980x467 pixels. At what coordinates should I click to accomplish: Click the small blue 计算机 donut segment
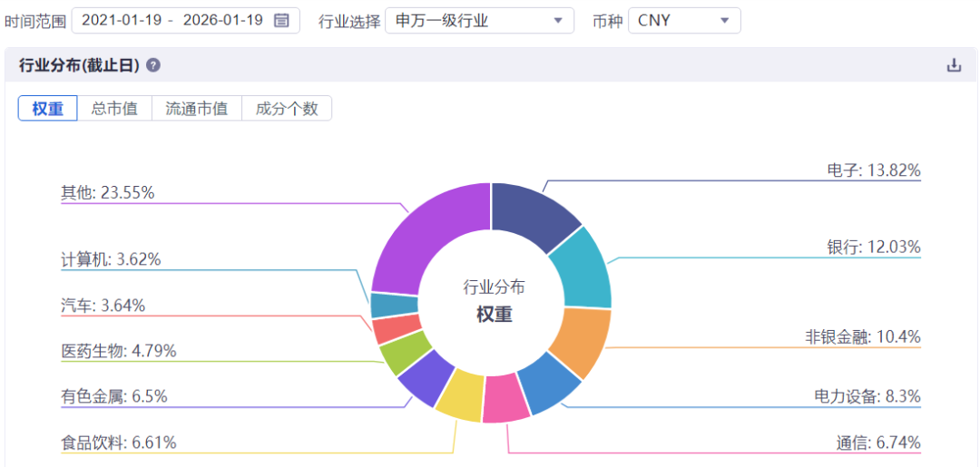click(393, 306)
